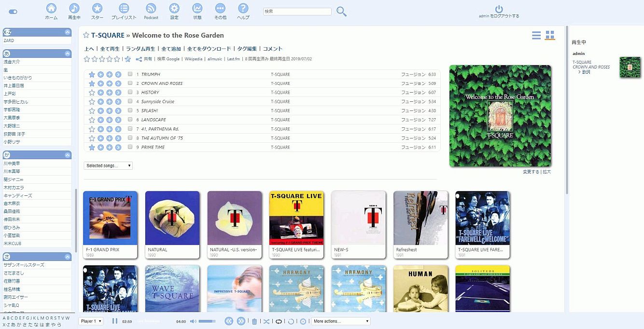The height and width of the screenshot is (329, 644).
Task: Open the ヘルプ help icon
Action: pos(243,8)
